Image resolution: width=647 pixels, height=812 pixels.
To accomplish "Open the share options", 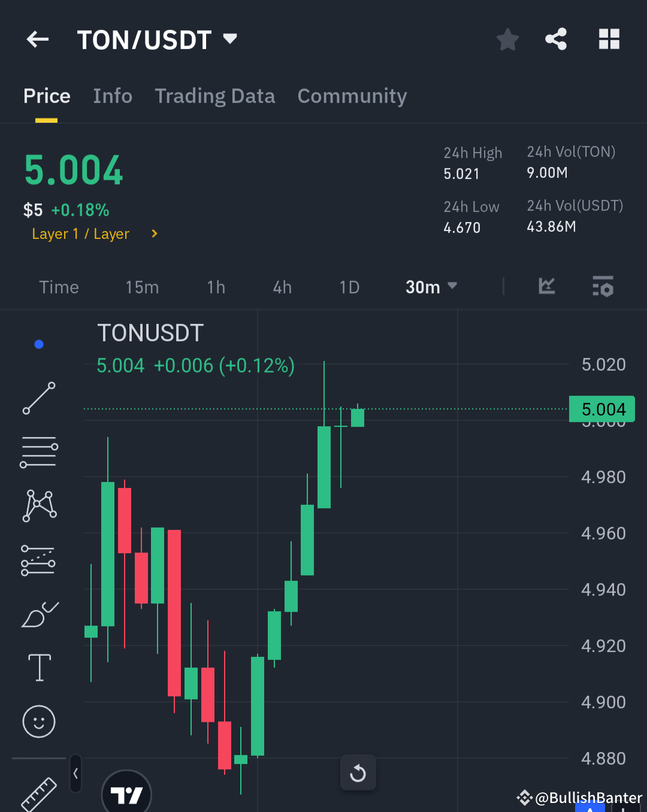I will pyautogui.click(x=556, y=38).
